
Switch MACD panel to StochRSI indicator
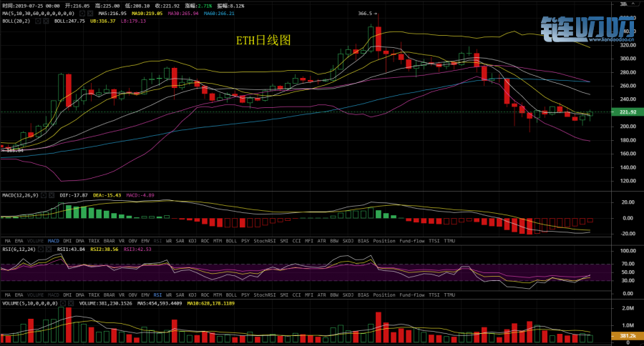pyautogui.click(x=265, y=241)
